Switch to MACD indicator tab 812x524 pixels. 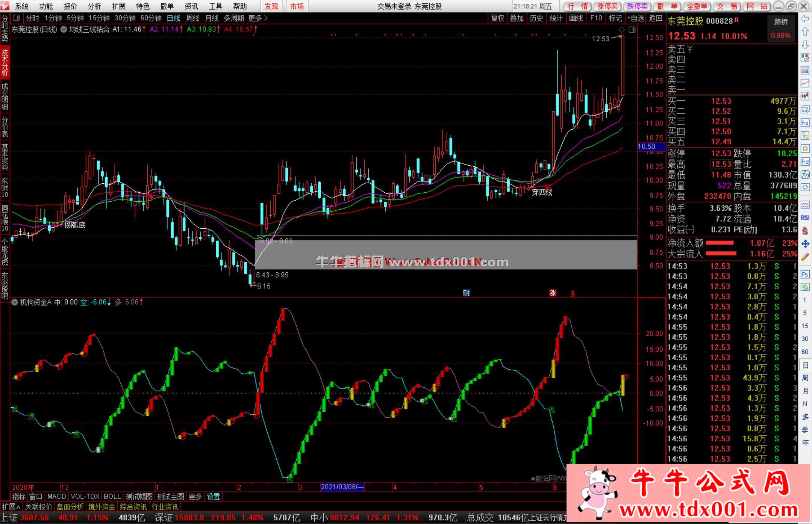tap(57, 497)
